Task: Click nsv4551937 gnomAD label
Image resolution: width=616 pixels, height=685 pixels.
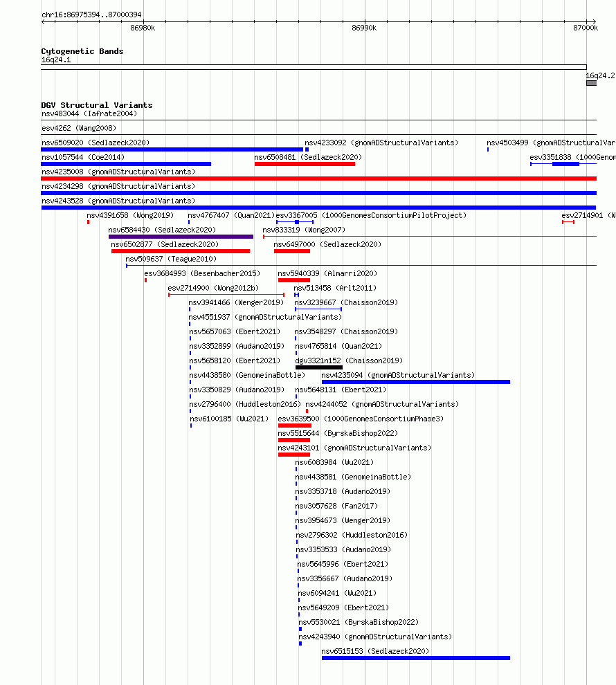Action: click(265, 317)
